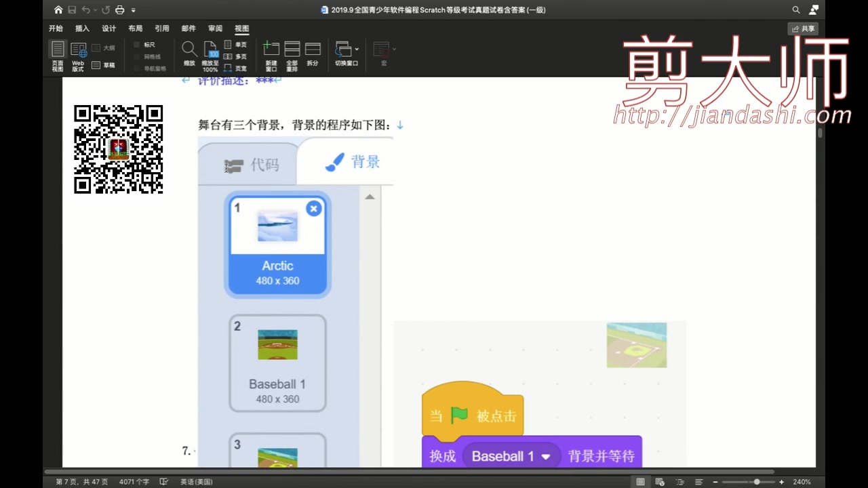Click the 共享 share button
The width and height of the screenshot is (868, 488).
[x=803, y=28]
